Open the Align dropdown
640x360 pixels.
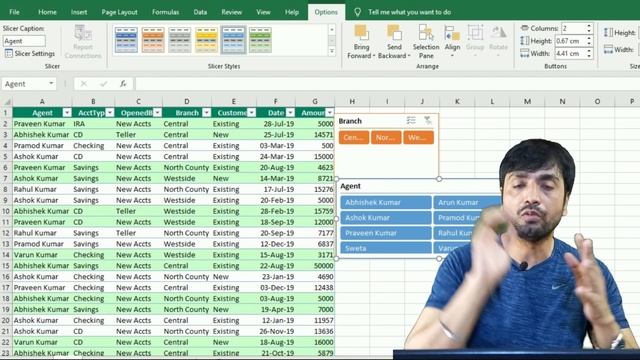click(x=452, y=42)
